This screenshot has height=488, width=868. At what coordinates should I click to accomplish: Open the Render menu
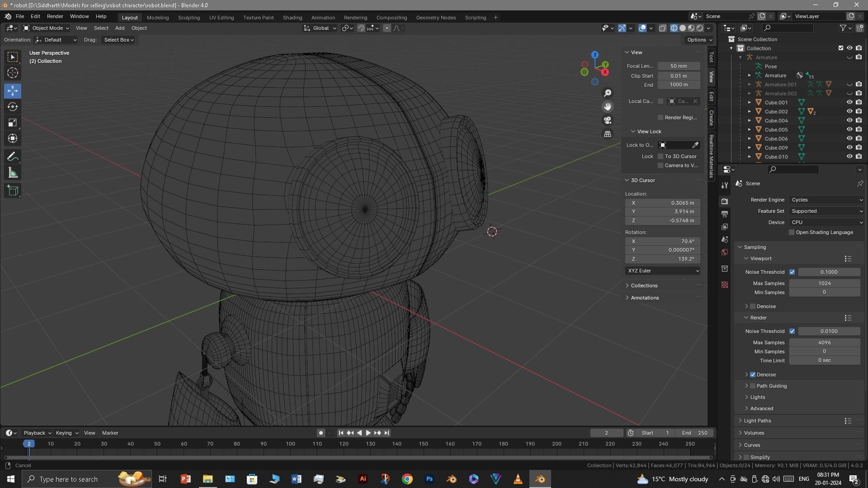pos(55,16)
